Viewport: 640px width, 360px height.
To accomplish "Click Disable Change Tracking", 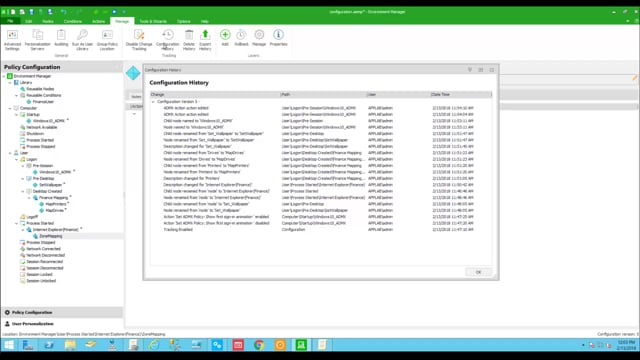I will [139, 40].
